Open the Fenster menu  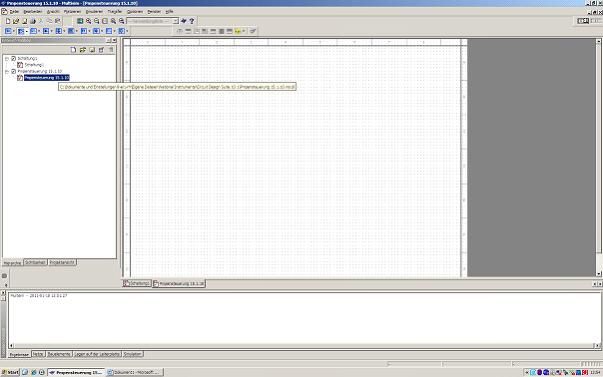pos(154,12)
